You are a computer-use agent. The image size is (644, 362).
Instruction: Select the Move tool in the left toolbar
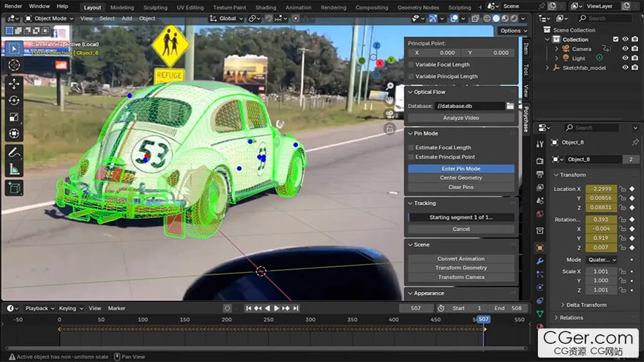click(x=14, y=83)
